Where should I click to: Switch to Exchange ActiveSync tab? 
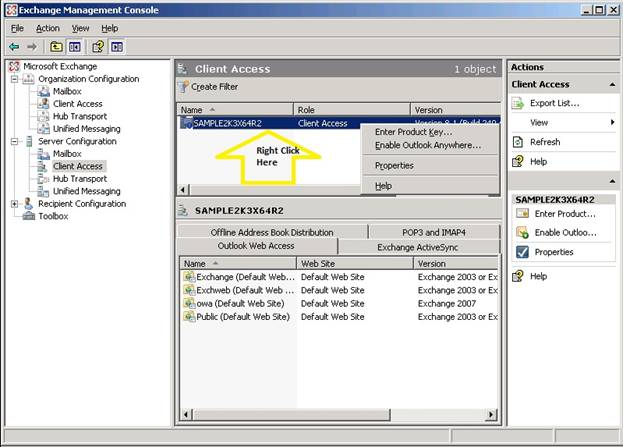point(418,247)
